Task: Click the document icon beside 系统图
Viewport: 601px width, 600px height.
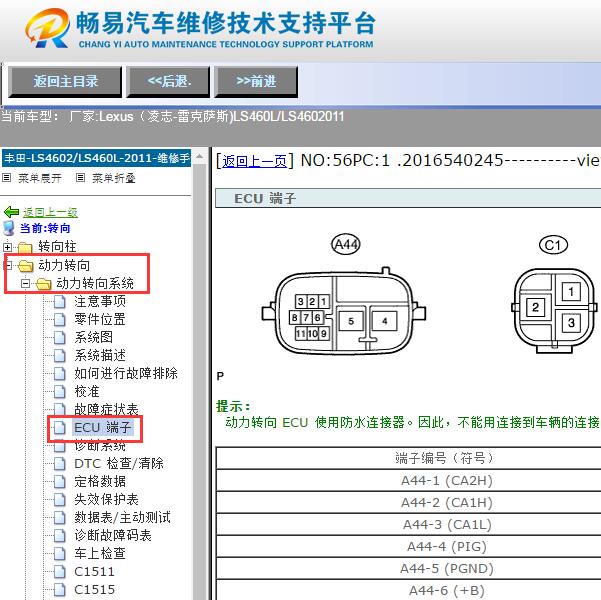Action: [x=59, y=337]
